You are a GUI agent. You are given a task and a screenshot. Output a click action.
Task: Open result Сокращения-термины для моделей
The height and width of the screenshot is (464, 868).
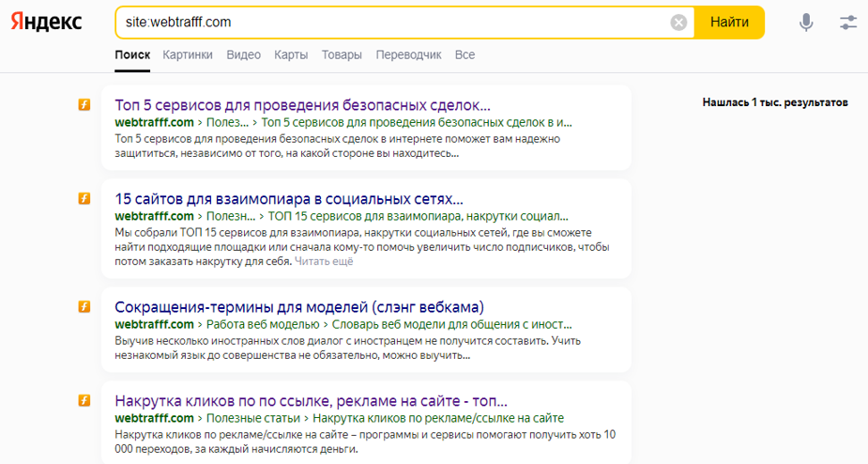coord(299,306)
